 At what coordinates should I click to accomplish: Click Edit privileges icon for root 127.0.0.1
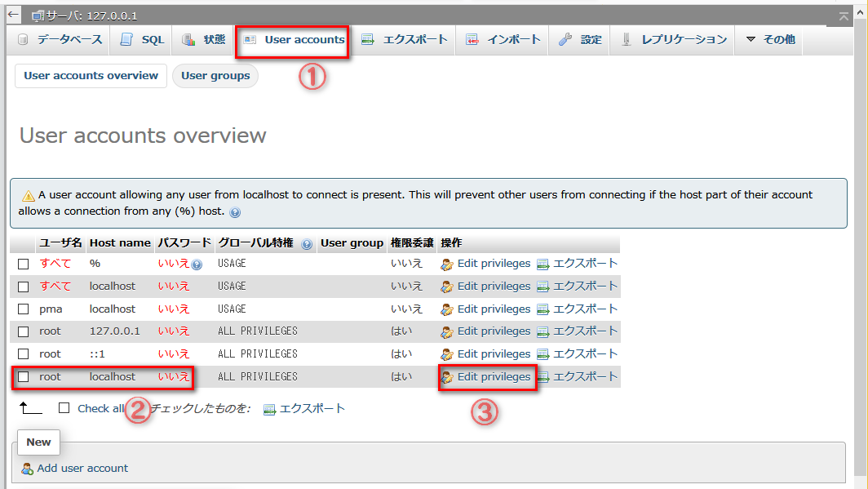click(447, 332)
